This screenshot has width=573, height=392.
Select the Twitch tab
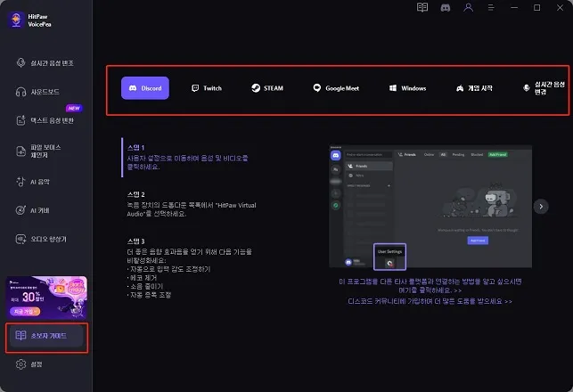pyautogui.click(x=207, y=88)
